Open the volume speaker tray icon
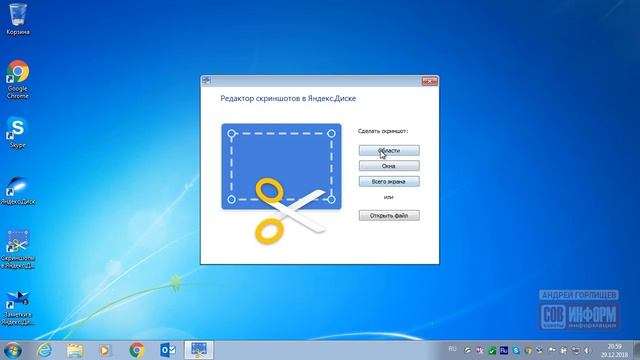 tap(587, 351)
